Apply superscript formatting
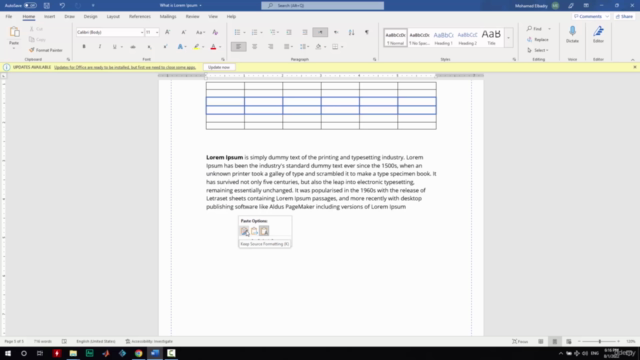Screen dimensions: 640x360 click(165, 47)
